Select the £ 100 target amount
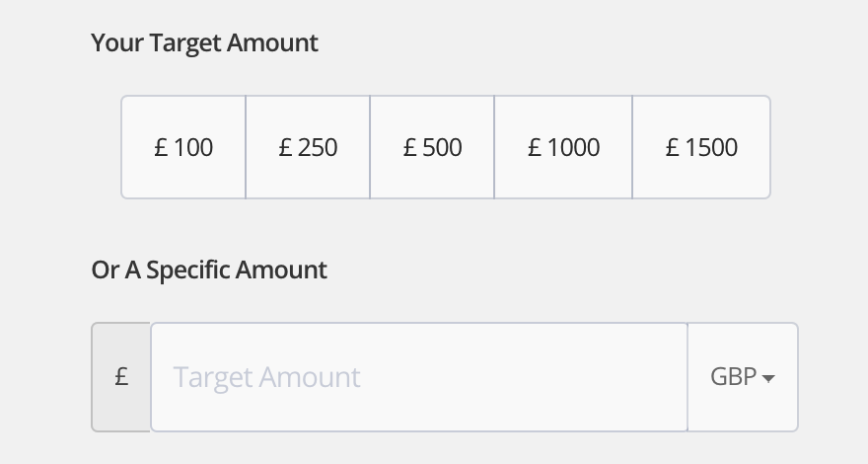 [183, 148]
